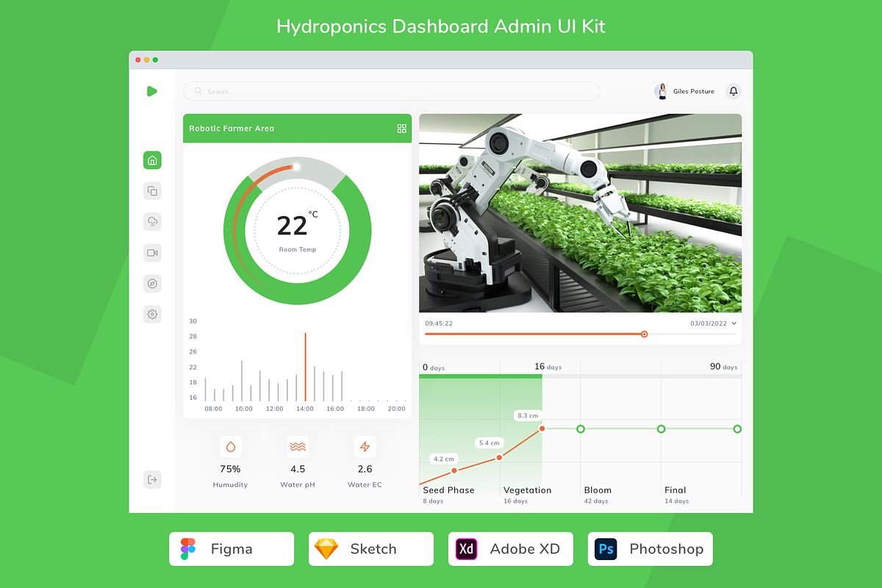Open the compass navigation icon in the sidebar
The image size is (882, 588).
152,283
